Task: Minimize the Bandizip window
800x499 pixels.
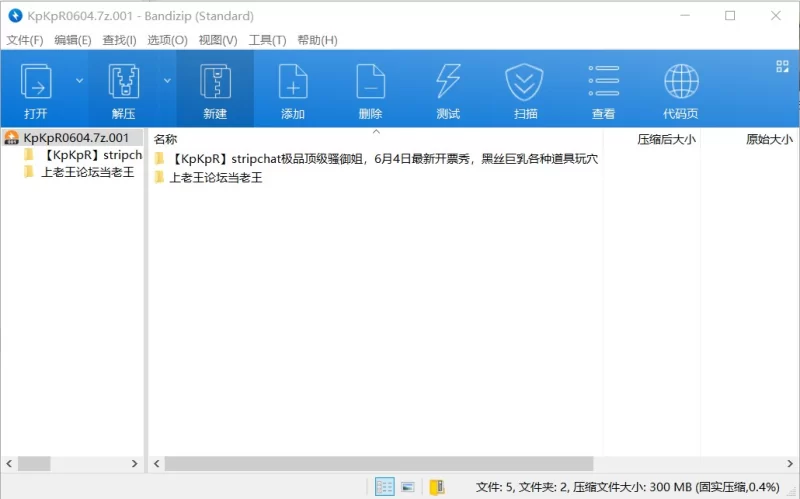Action: (685, 16)
